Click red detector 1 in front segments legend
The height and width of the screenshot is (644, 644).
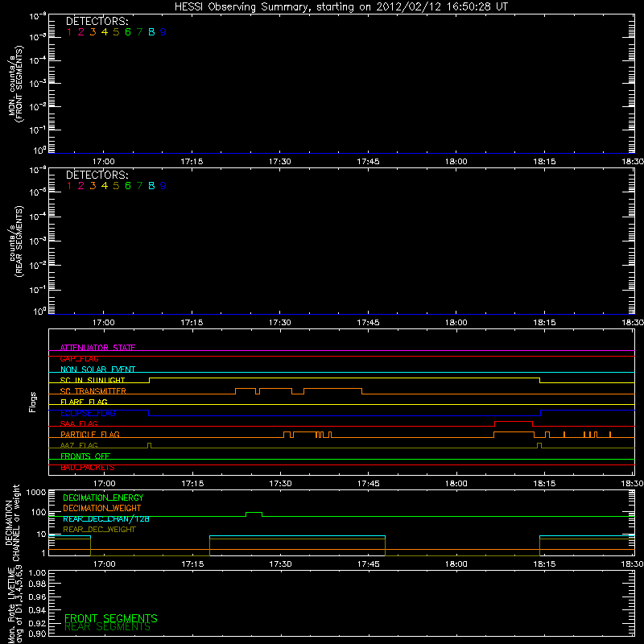tap(69, 32)
